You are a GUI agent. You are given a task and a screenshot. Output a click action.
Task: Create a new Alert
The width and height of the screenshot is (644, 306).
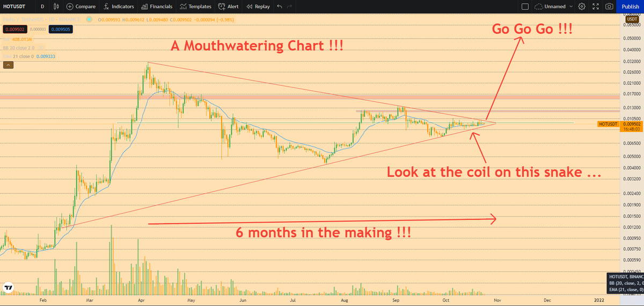pos(229,6)
